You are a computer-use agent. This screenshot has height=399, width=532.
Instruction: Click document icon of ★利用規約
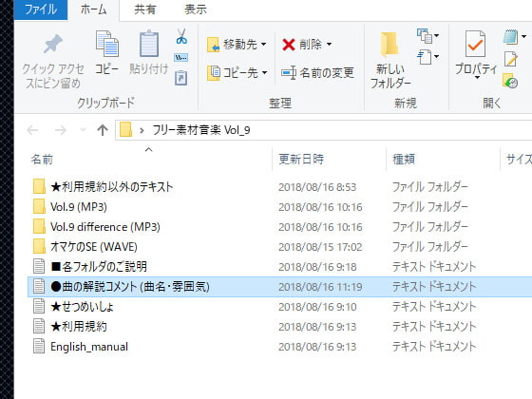click(39, 327)
